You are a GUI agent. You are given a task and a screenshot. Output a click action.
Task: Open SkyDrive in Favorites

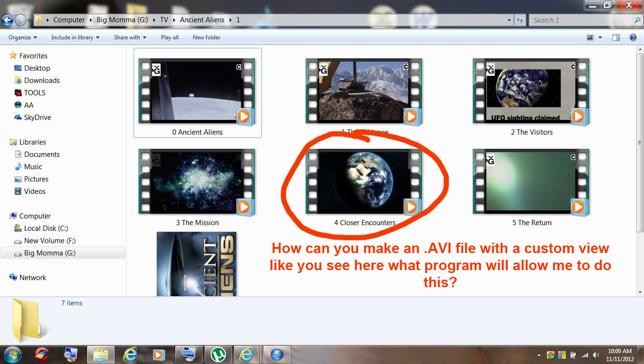(x=37, y=118)
